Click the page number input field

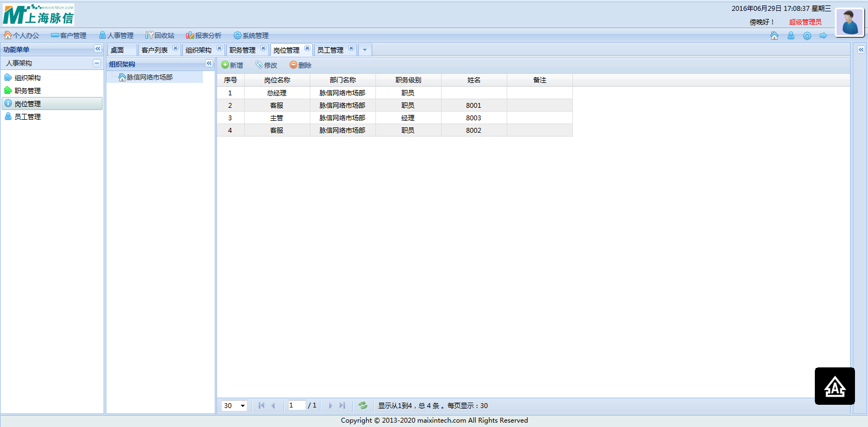296,405
